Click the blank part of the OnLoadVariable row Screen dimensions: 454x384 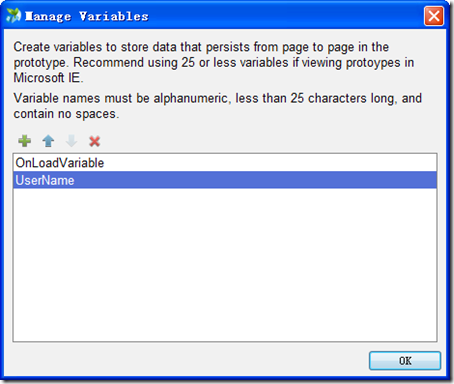[x=270, y=163]
